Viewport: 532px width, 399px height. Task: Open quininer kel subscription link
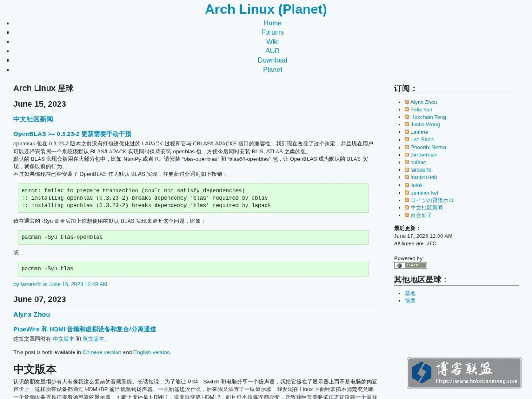coord(424,193)
